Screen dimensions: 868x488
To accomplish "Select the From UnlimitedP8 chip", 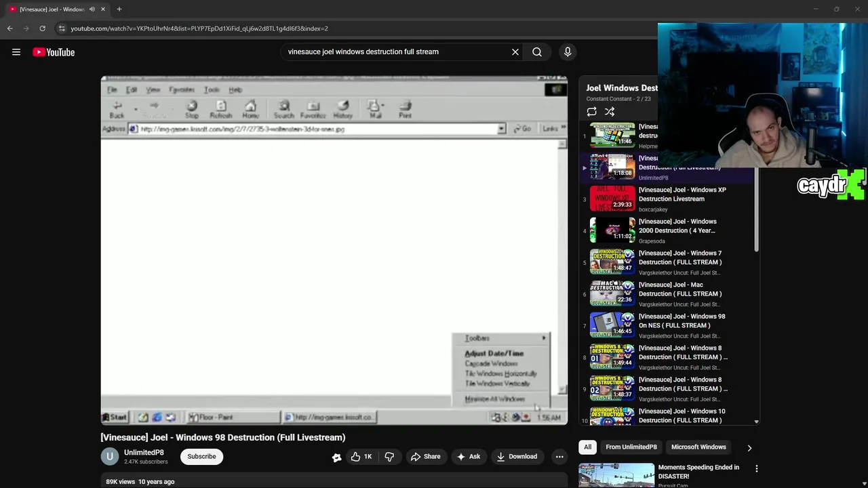I will pyautogui.click(x=631, y=447).
